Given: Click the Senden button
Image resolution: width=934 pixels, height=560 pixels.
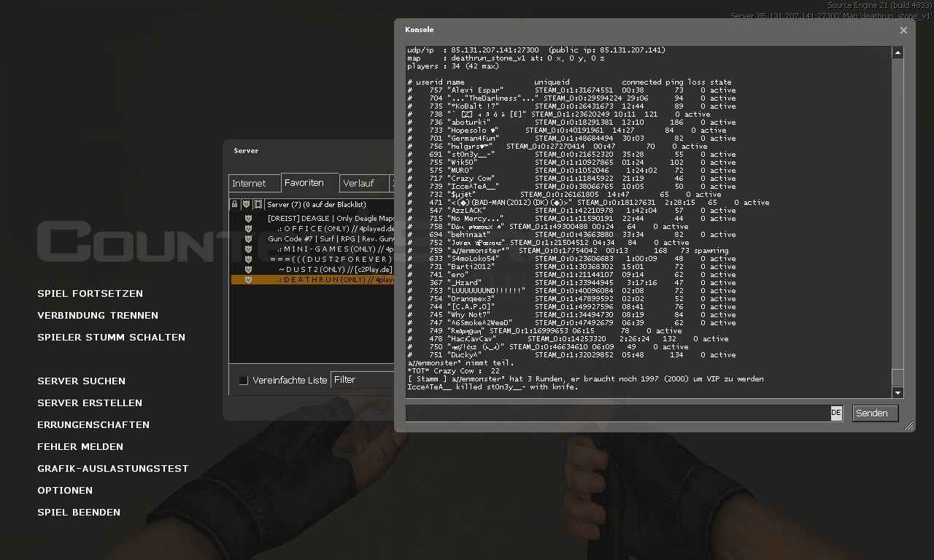Looking at the screenshot, I should point(875,413).
